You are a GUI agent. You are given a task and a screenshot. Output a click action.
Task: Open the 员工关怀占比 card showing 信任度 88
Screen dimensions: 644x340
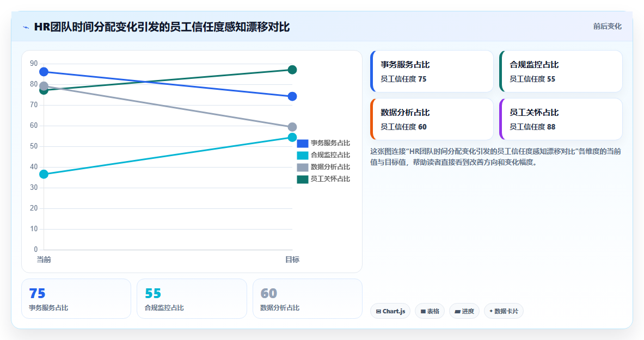[x=561, y=119]
